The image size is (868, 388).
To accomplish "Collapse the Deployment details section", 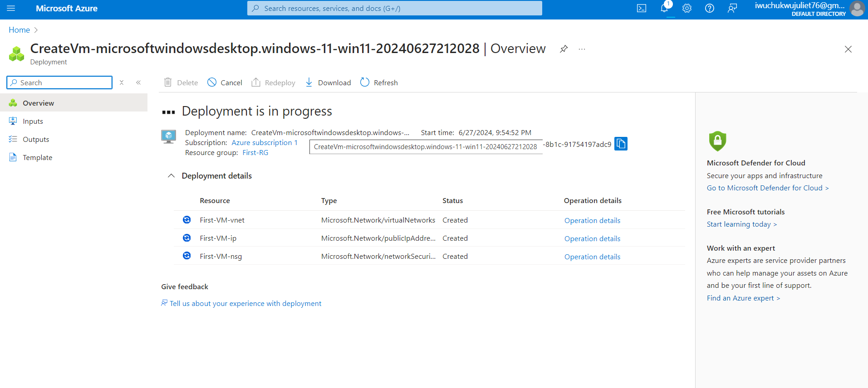I will (x=171, y=176).
